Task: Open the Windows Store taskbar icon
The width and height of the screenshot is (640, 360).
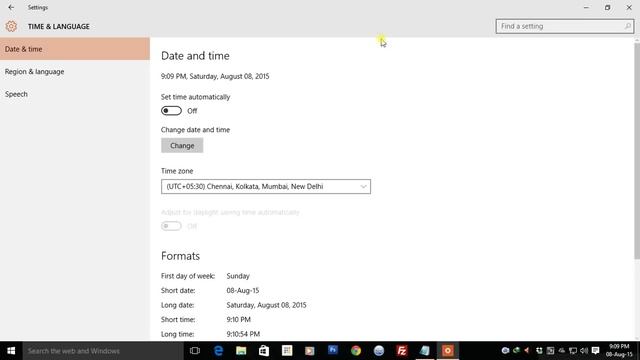Action: [264, 351]
